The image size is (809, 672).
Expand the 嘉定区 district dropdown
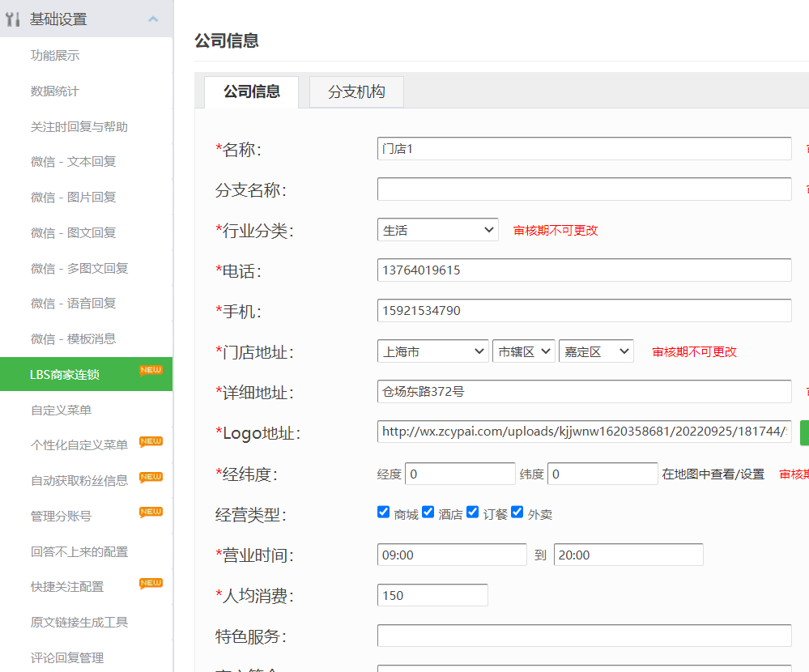(595, 351)
